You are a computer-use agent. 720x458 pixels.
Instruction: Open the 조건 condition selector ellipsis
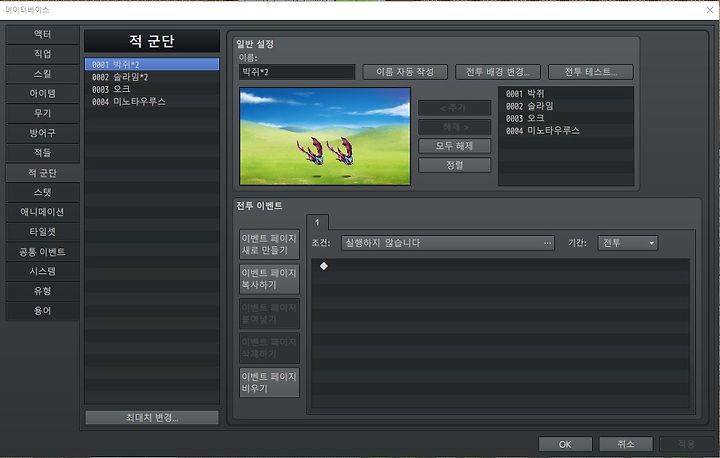tap(547, 243)
